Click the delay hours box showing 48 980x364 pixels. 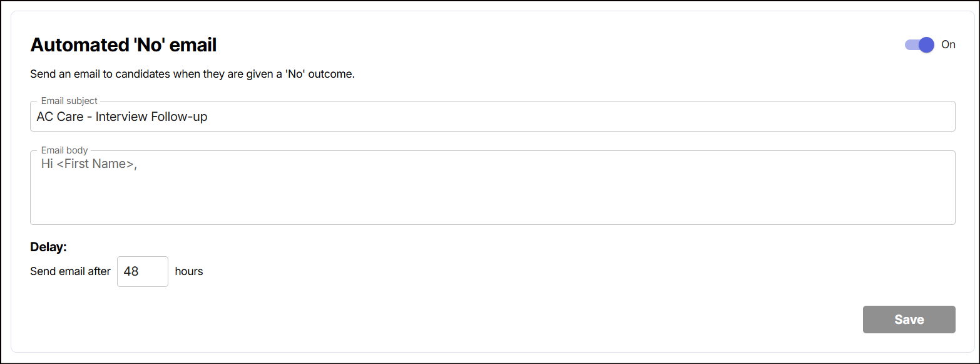tap(143, 271)
